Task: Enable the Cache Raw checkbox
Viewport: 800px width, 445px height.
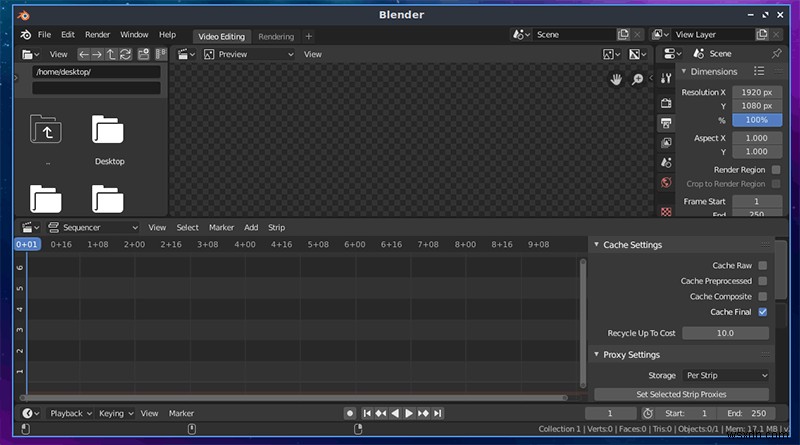Action: (762, 266)
